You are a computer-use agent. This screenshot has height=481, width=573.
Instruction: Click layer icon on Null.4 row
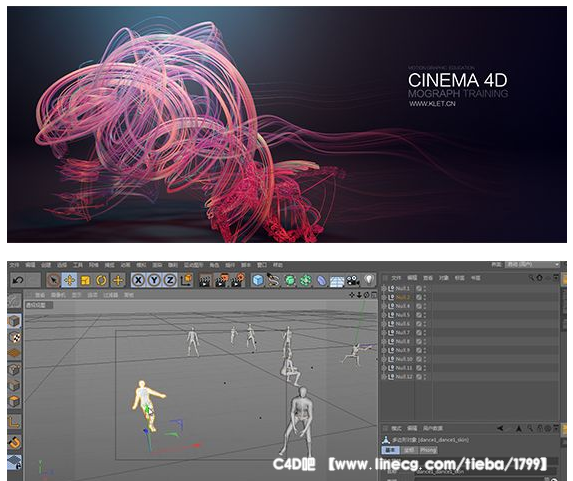[419, 306]
